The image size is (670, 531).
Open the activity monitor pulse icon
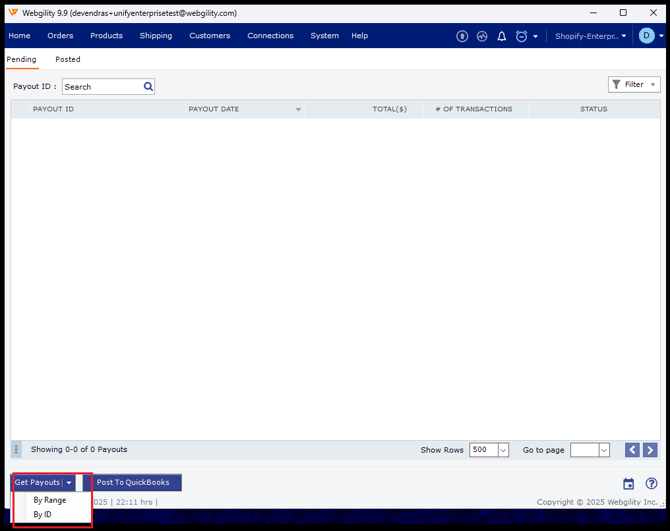pyautogui.click(x=482, y=36)
